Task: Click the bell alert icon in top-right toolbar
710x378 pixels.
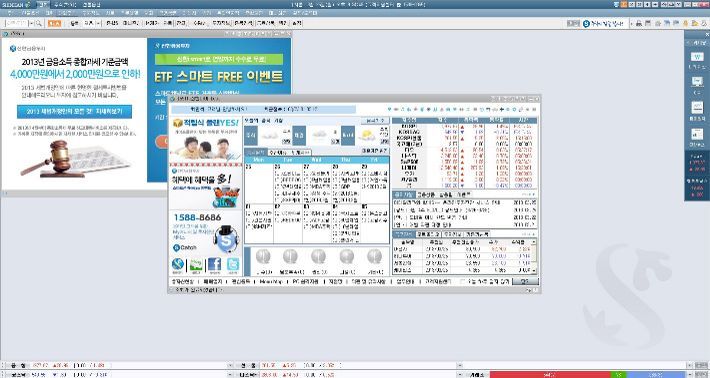Action: (x=686, y=24)
